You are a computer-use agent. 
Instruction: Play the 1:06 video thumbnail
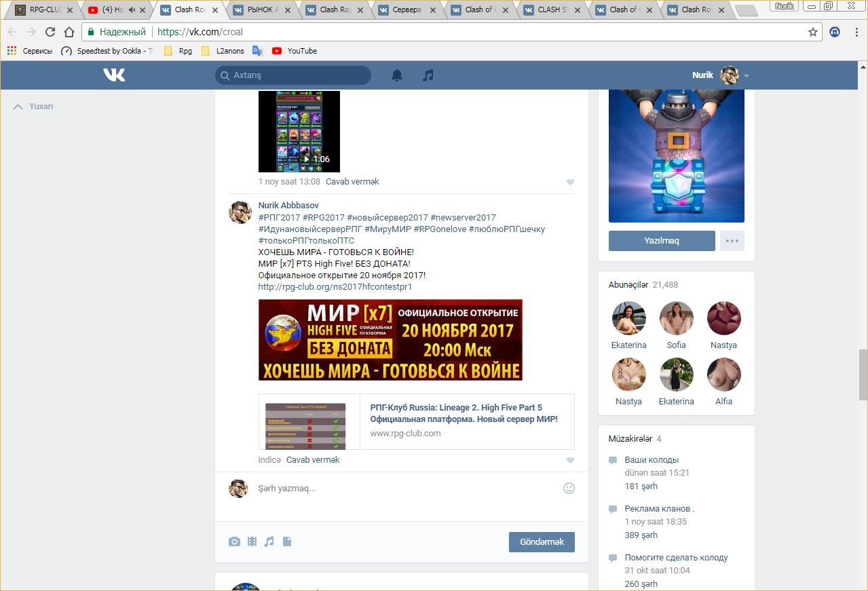[x=299, y=131]
